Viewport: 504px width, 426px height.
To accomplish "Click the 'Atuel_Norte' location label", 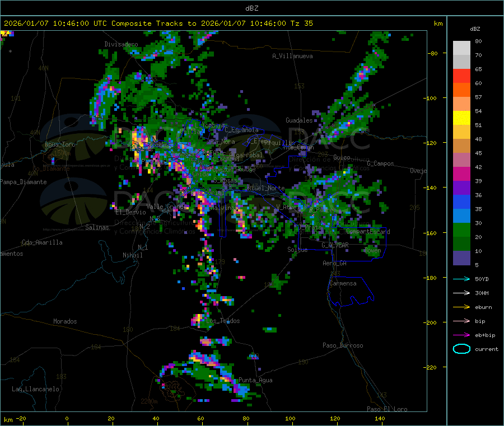I will click(x=266, y=188).
